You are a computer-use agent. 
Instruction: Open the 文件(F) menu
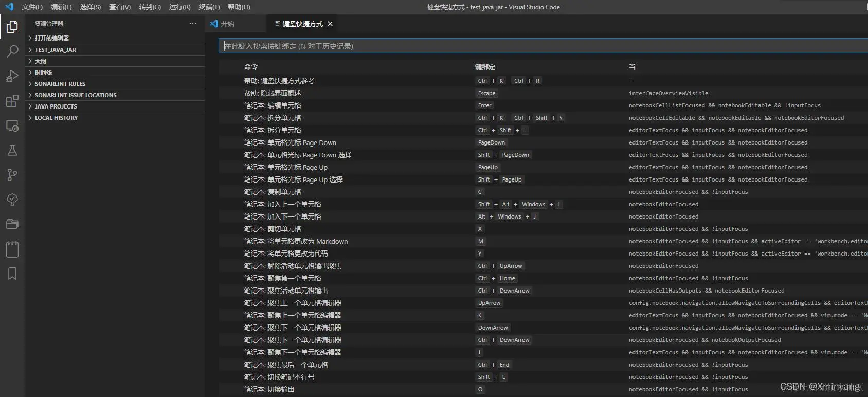[x=32, y=7]
